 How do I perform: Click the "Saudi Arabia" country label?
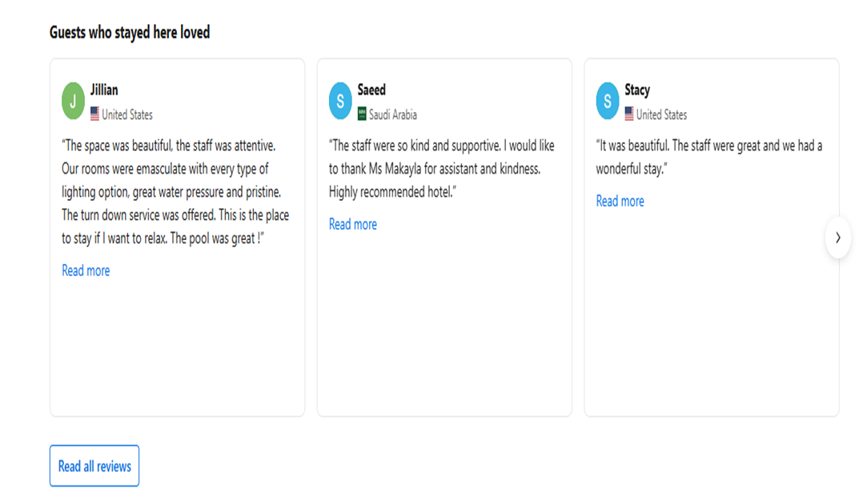393,114
